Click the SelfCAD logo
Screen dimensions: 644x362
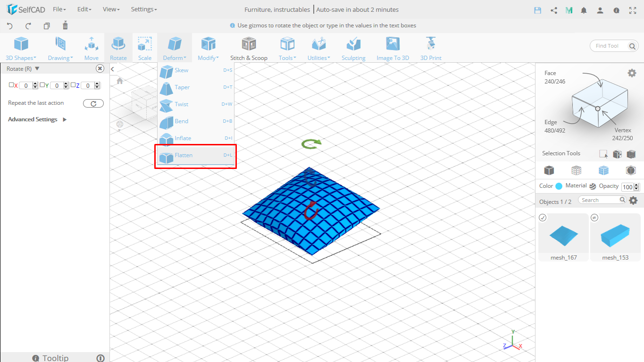(25, 9)
